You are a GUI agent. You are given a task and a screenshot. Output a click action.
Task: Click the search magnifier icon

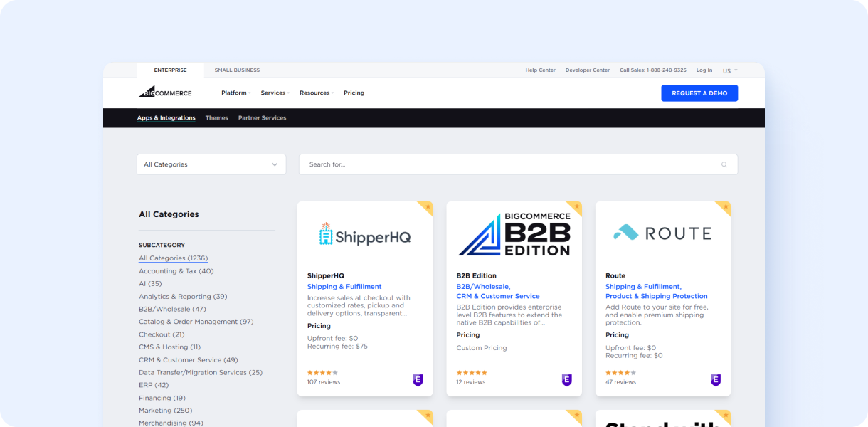click(x=724, y=164)
